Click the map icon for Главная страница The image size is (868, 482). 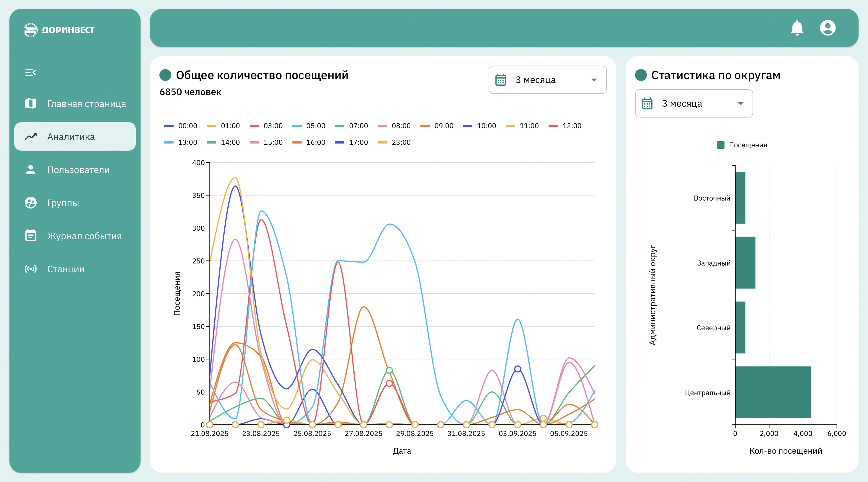[31, 103]
